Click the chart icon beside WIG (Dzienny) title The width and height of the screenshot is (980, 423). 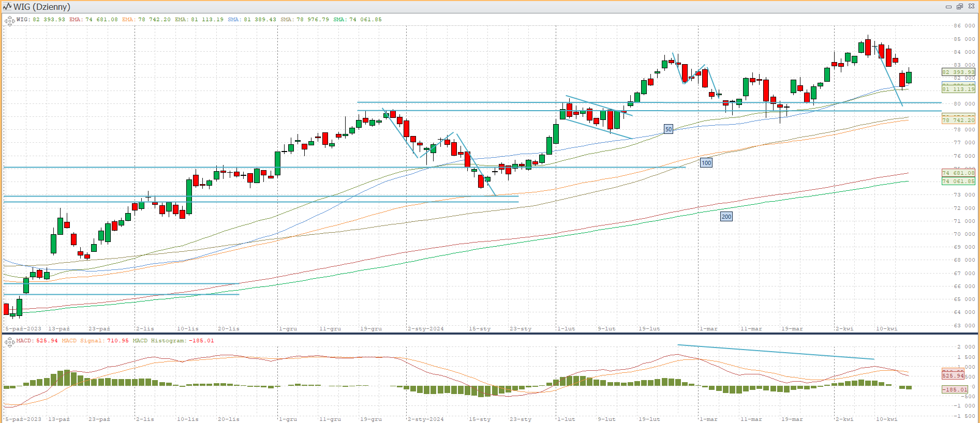[7, 7]
